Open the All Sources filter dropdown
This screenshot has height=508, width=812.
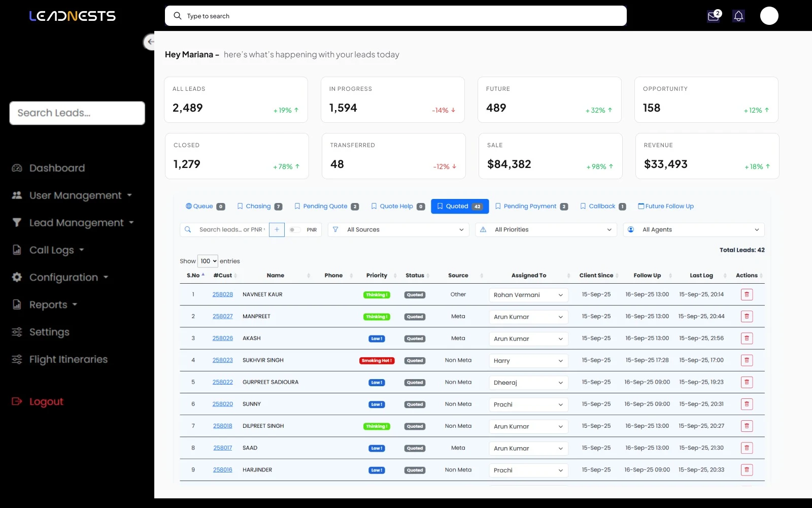coord(398,230)
